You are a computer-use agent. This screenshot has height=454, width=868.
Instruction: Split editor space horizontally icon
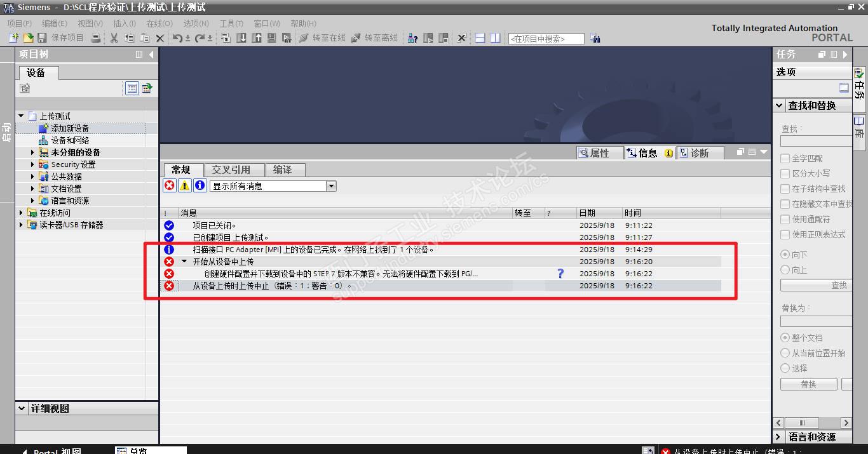pos(480,38)
